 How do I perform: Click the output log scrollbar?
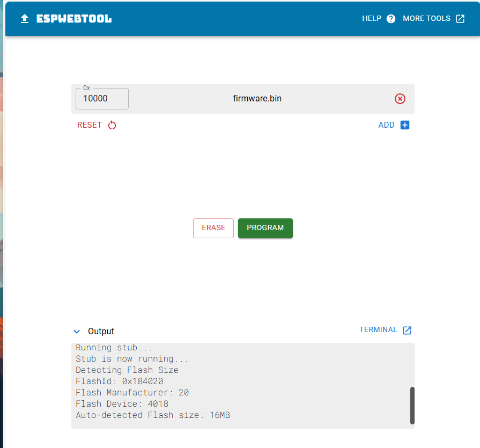click(x=412, y=405)
